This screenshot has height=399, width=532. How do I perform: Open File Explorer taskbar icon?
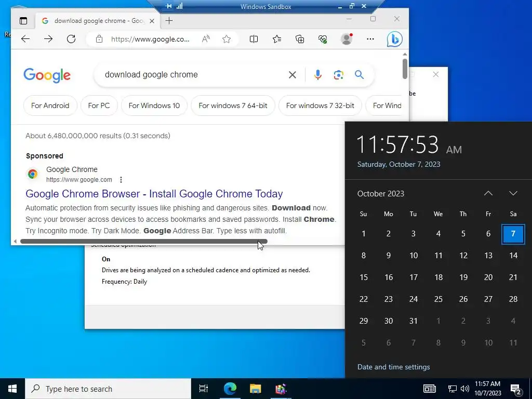pos(255,389)
